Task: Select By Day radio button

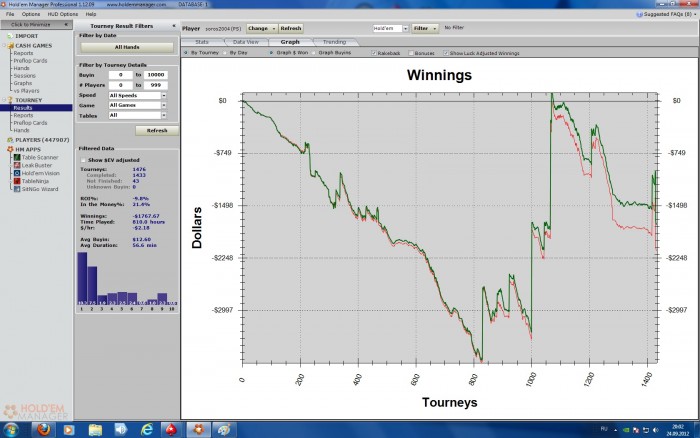Action: (x=225, y=53)
